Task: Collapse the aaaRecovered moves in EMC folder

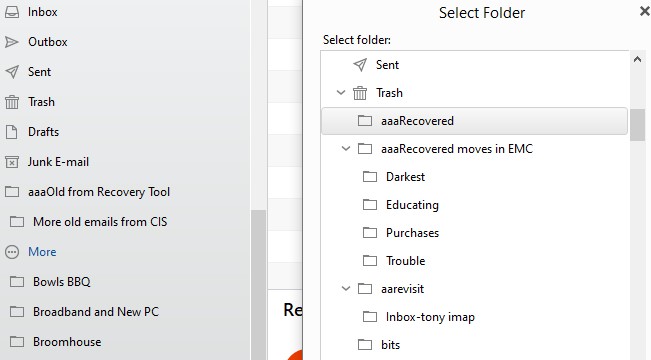Action: [346, 148]
